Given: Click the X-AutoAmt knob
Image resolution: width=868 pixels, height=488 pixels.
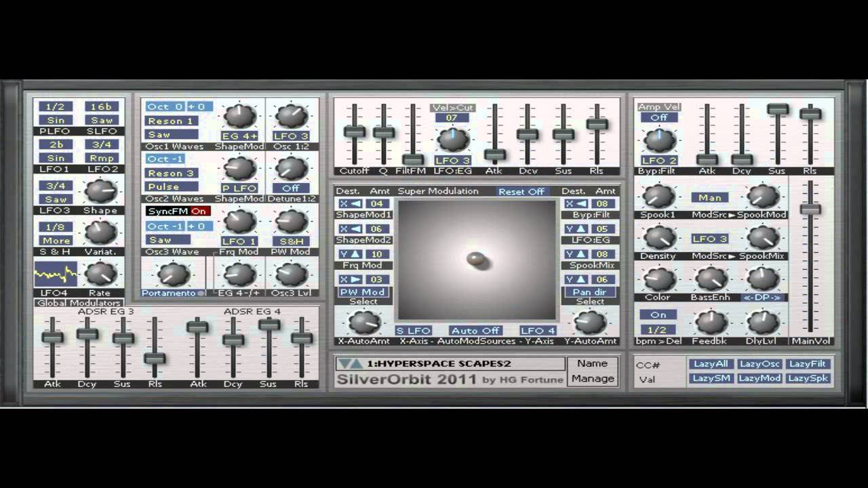Looking at the screenshot, I should tap(364, 323).
